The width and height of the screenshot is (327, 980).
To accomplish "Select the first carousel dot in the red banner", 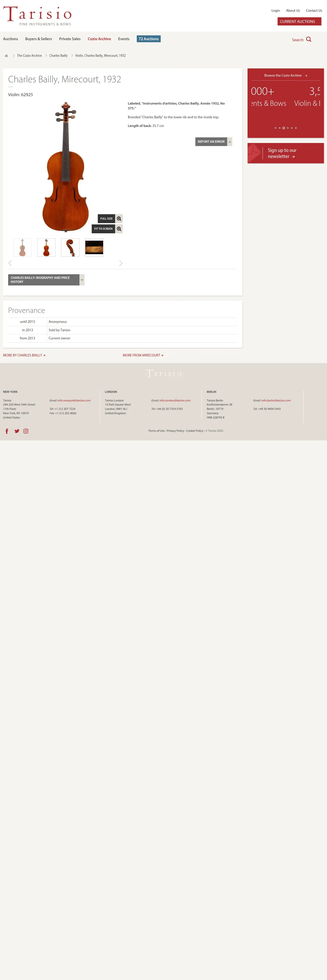I will click(x=276, y=128).
